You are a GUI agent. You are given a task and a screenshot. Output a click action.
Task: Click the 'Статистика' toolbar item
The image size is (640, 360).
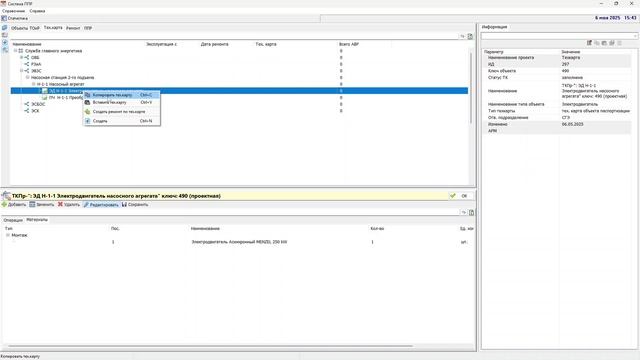(x=15, y=18)
